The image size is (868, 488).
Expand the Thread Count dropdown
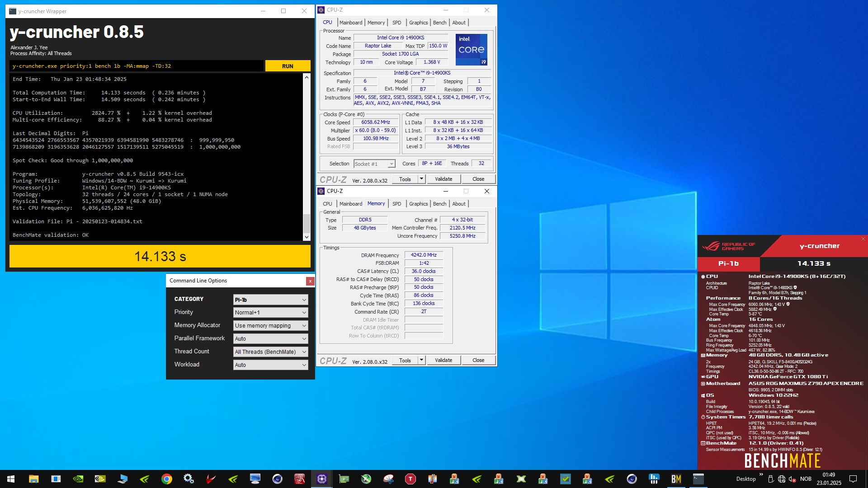pyautogui.click(x=270, y=352)
